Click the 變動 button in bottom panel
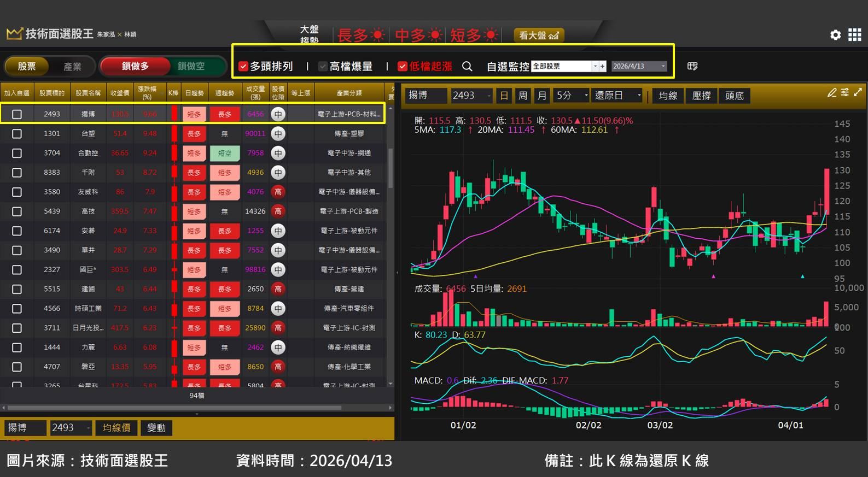The height and width of the screenshot is (477, 868). (156, 428)
